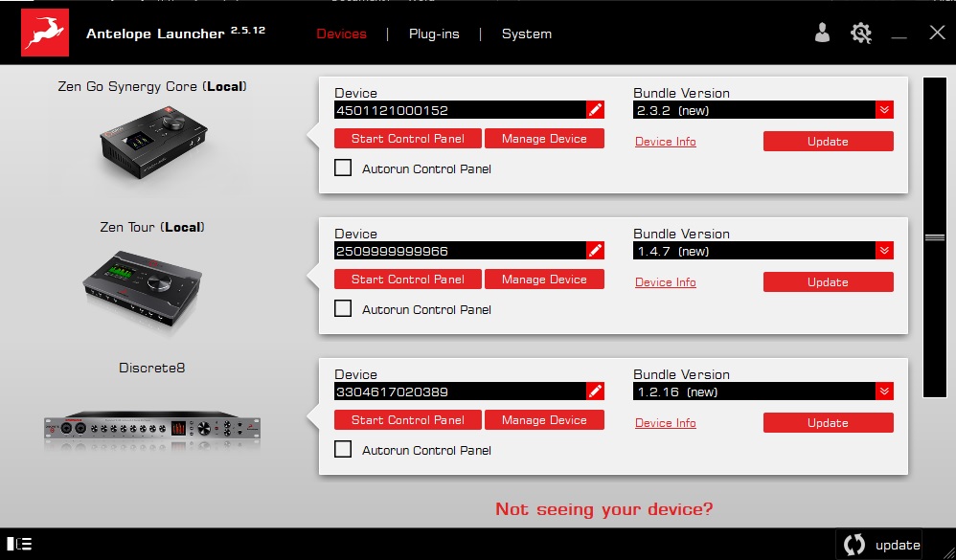Select the Zen Go Synergy Core device image
The height and width of the screenshot is (560, 956).
[x=153, y=144]
